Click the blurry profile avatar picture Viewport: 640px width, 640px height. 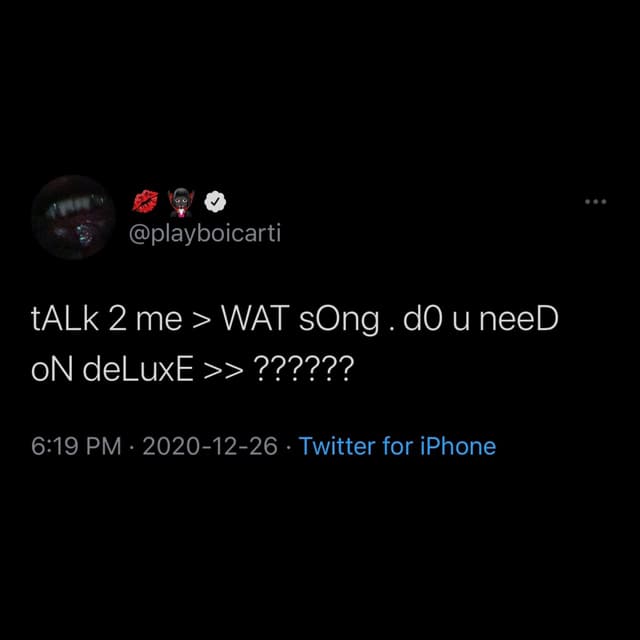pos(74,218)
